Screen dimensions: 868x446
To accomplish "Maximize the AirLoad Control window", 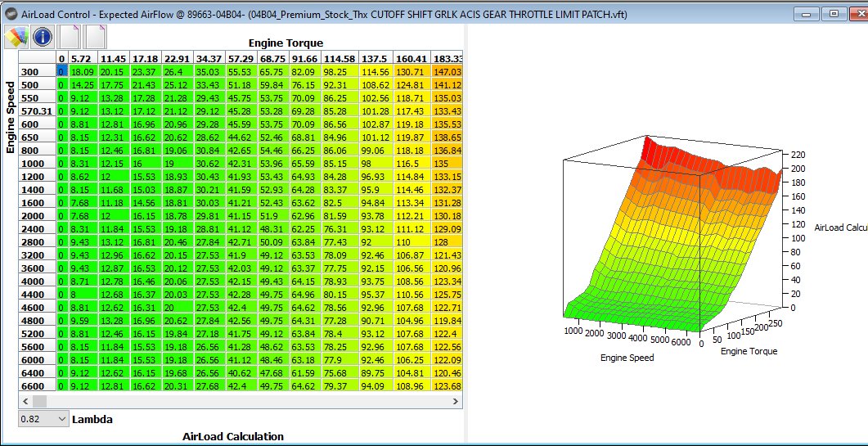I will [x=834, y=15].
